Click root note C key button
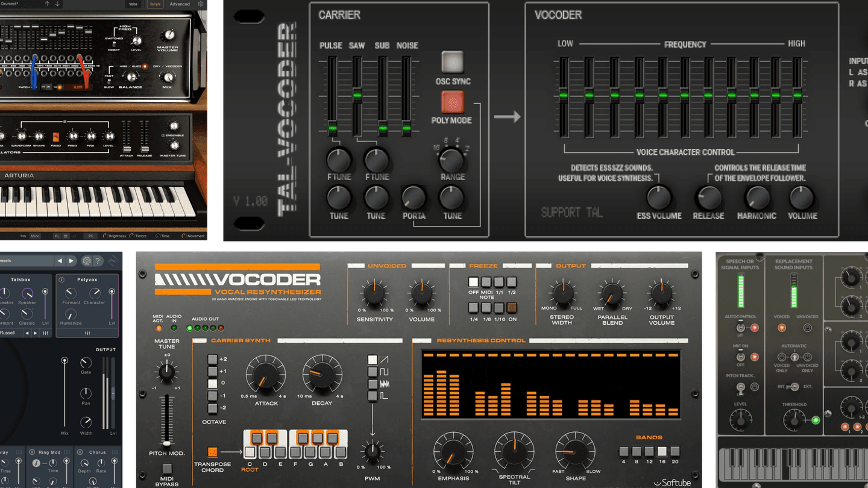Screen dimensions: 868x488 point(250,451)
